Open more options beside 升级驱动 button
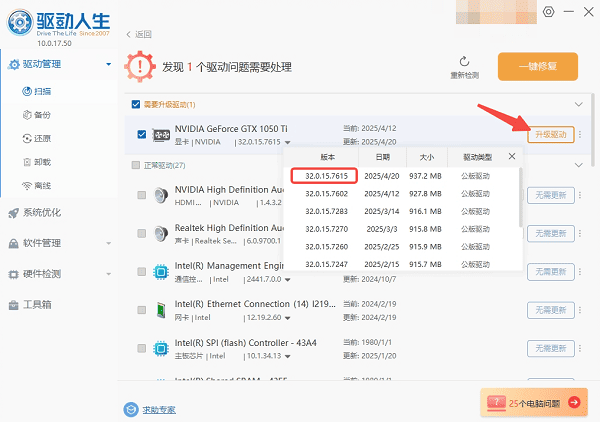600x422 pixels. point(579,135)
